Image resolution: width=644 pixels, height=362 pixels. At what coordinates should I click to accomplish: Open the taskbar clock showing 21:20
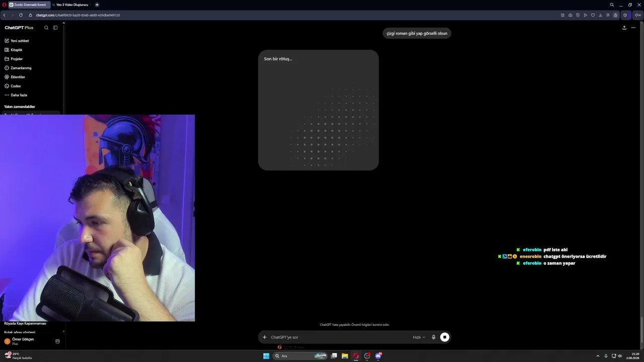(632, 356)
